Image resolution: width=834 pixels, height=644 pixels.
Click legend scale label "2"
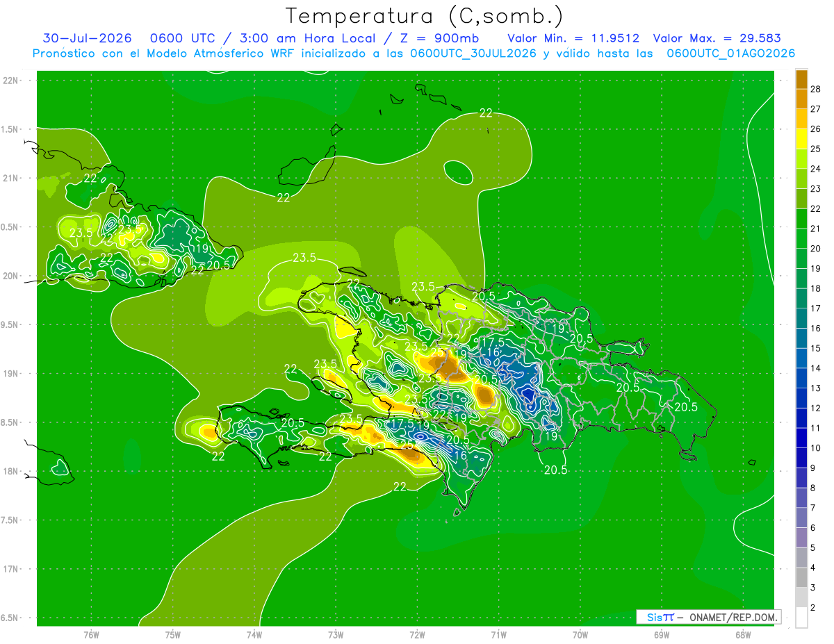click(x=813, y=608)
